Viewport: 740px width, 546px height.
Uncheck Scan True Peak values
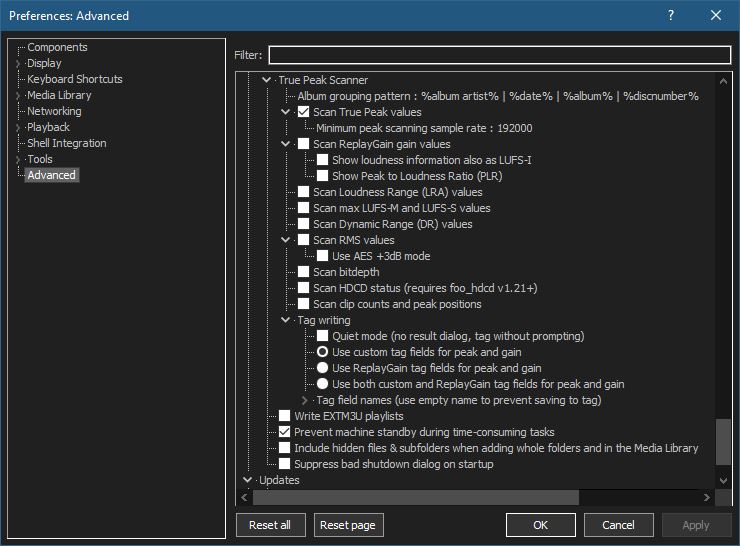(304, 112)
